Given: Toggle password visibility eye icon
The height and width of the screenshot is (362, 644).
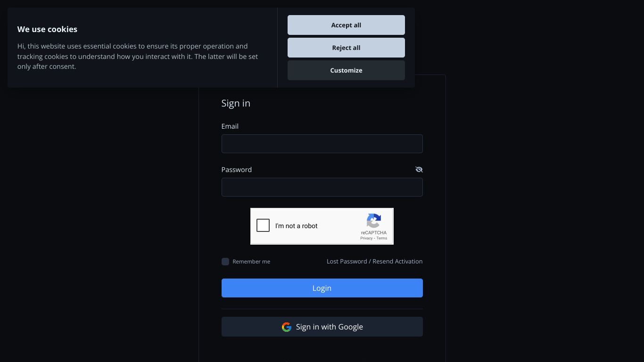Looking at the screenshot, I should [419, 170].
